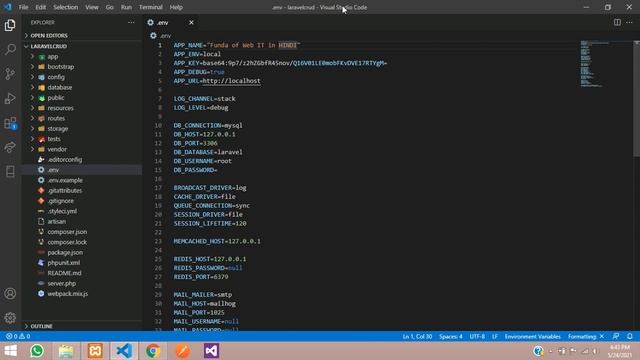Expand the resources folder

[82, 108]
